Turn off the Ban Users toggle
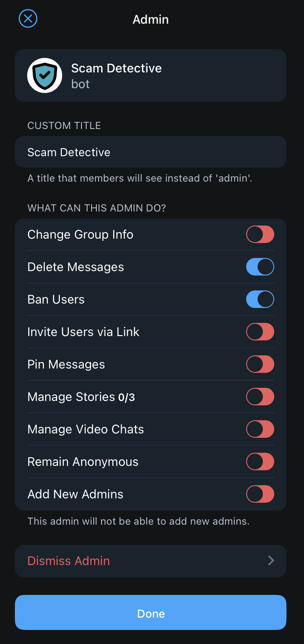The height and width of the screenshot is (644, 304). click(260, 299)
